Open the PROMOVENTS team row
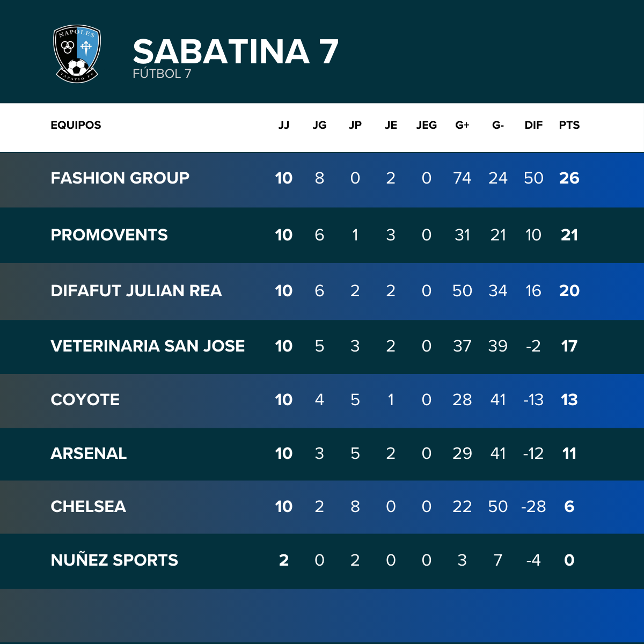This screenshot has width=644, height=644. pyautogui.click(x=322, y=235)
